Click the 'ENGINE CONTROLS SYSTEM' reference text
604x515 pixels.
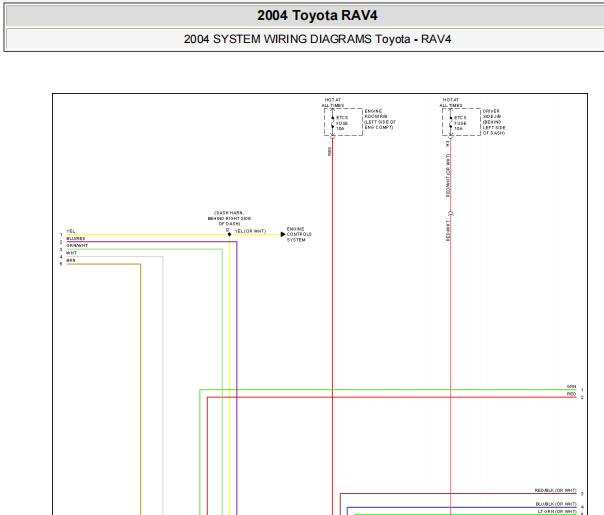click(299, 234)
